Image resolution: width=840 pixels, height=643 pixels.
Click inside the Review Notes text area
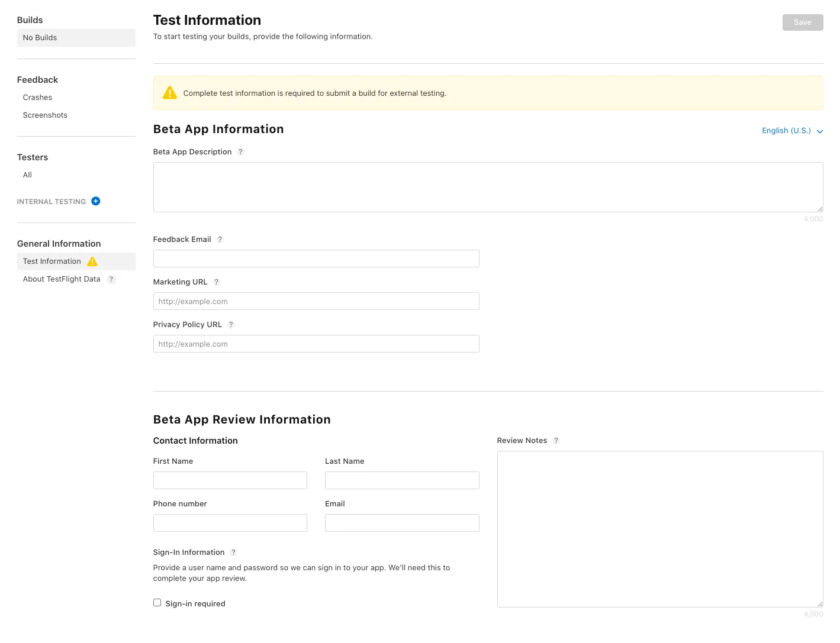pos(659,529)
